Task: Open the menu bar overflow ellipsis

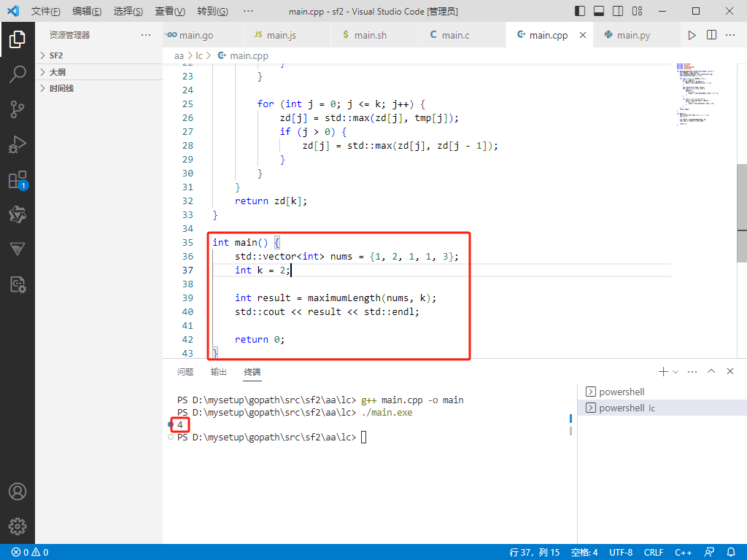Action: [248, 11]
